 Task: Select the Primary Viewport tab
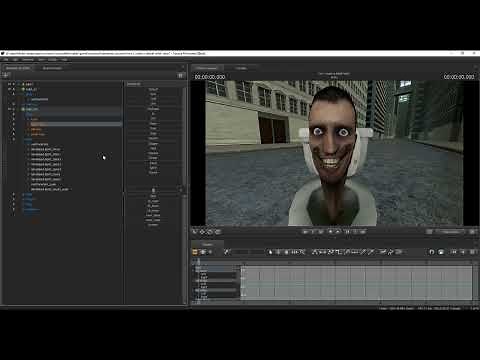point(207,68)
